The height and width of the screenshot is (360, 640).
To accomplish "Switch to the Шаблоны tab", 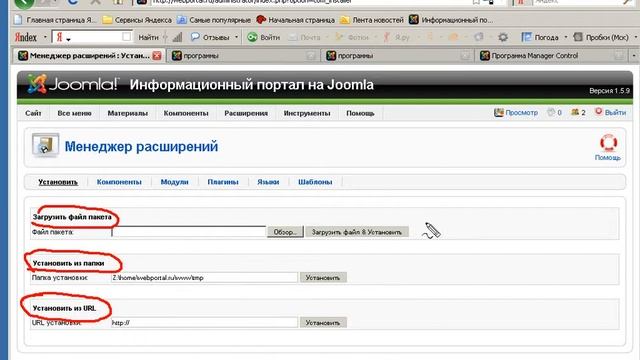I will pyautogui.click(x=315, y=182).
